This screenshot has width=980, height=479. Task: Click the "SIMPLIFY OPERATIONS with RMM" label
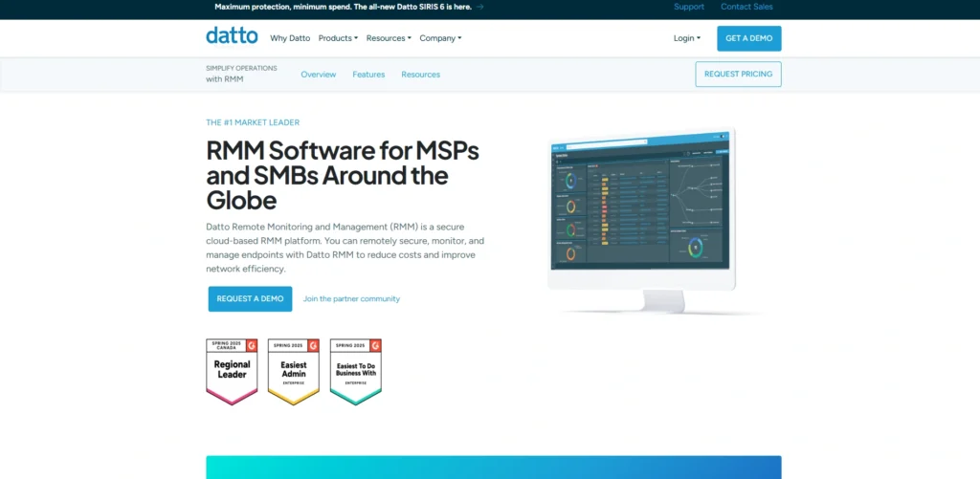click(x=241, y=74)
